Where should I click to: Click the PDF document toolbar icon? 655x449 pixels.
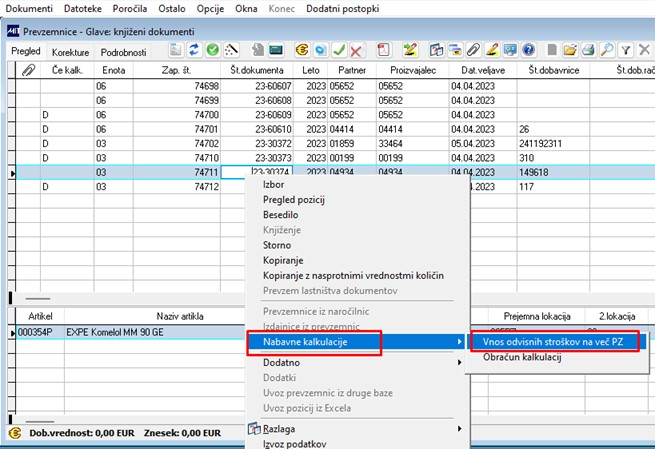(383, 49)
